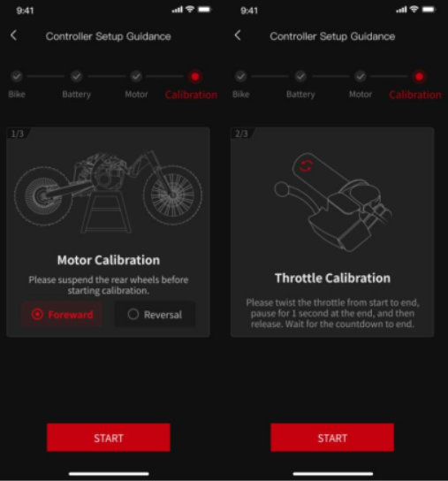Tap the Bike step label on right screen

(x=240, y=95)
